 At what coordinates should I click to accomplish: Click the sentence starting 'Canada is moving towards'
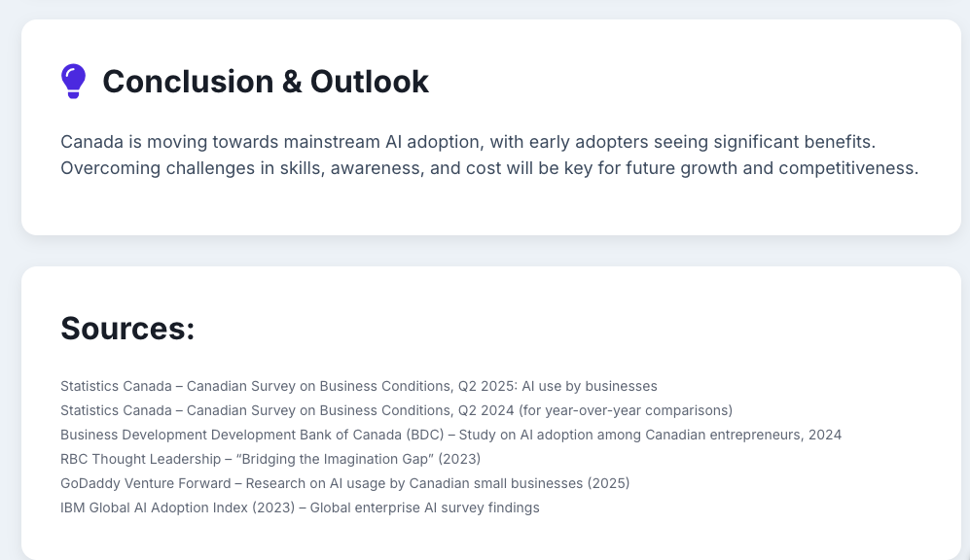click(x=468, y=141)
